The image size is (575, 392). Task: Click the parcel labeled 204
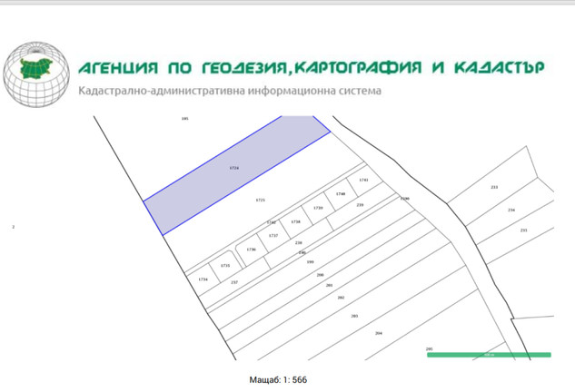379,333
